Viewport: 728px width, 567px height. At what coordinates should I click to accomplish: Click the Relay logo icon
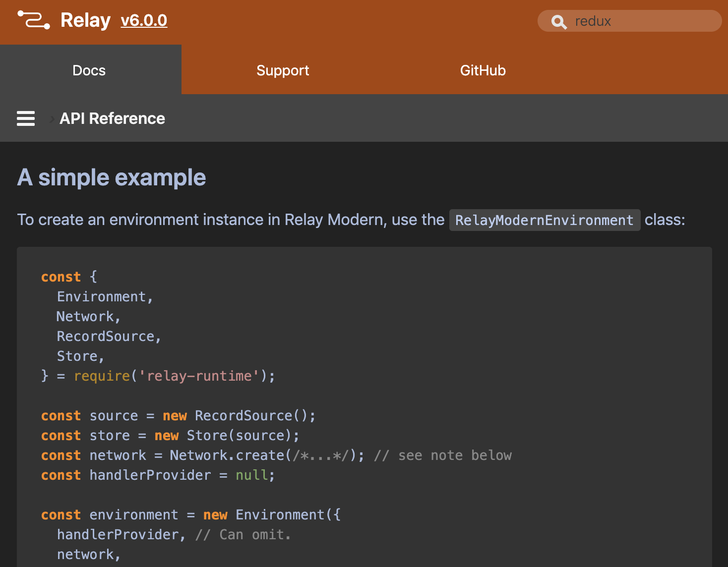34,20
